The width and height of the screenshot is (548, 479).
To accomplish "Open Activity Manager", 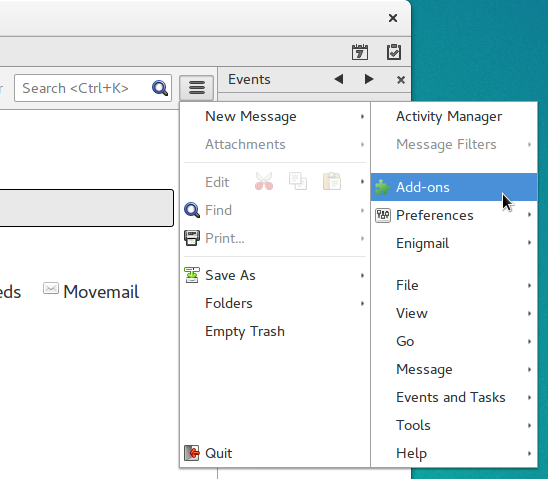I will [x=454, y=116].
